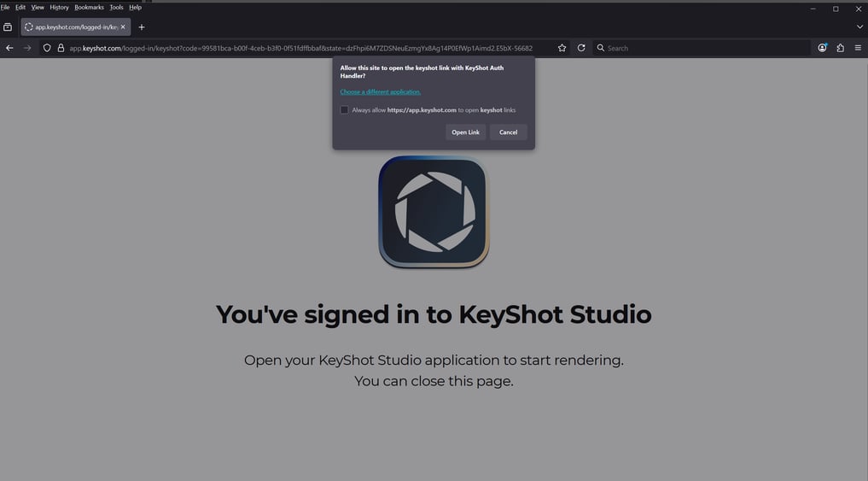This screenshot has width=868, height=481.
Task: Bookmark this page with the star icon
Action: tap(562, 48)
